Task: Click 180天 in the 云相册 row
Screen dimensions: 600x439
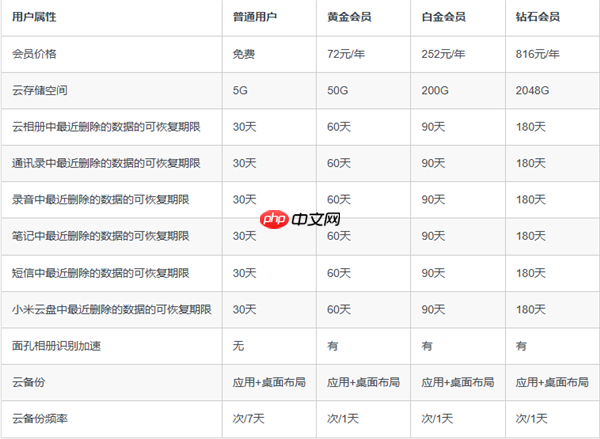Action: coord(530,127)
